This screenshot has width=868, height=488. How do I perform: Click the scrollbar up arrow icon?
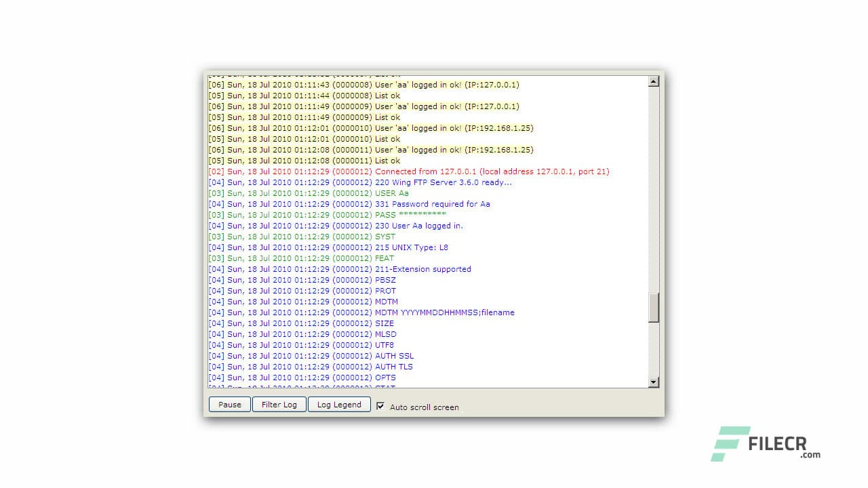tap(653, 81)
